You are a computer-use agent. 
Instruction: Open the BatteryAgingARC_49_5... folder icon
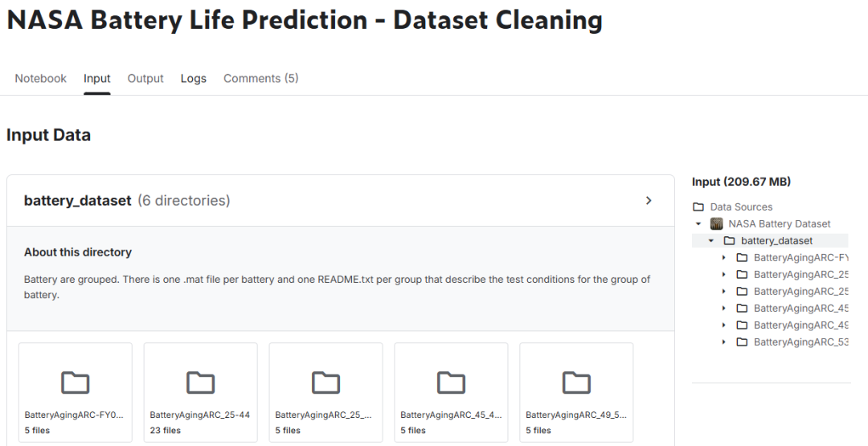[576, 383]
